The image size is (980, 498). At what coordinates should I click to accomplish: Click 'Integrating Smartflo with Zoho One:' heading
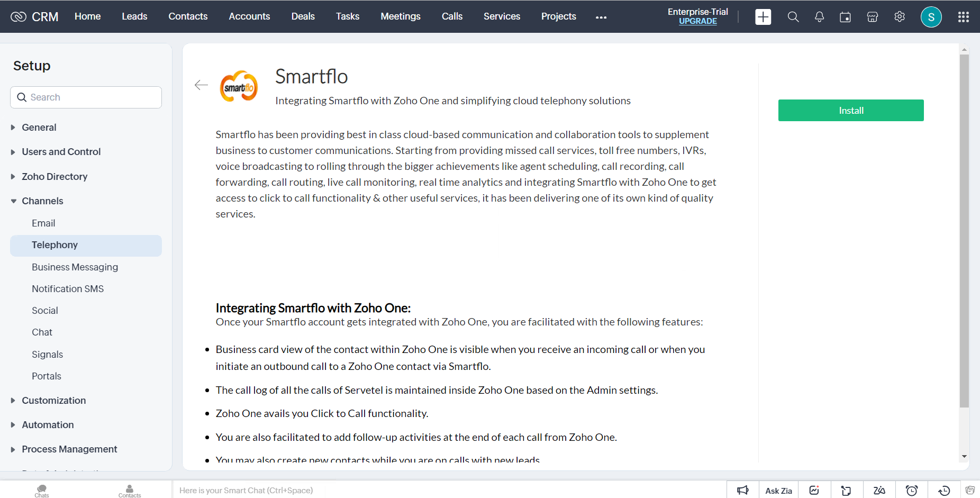pyautogui.click(x=313, y=308)
